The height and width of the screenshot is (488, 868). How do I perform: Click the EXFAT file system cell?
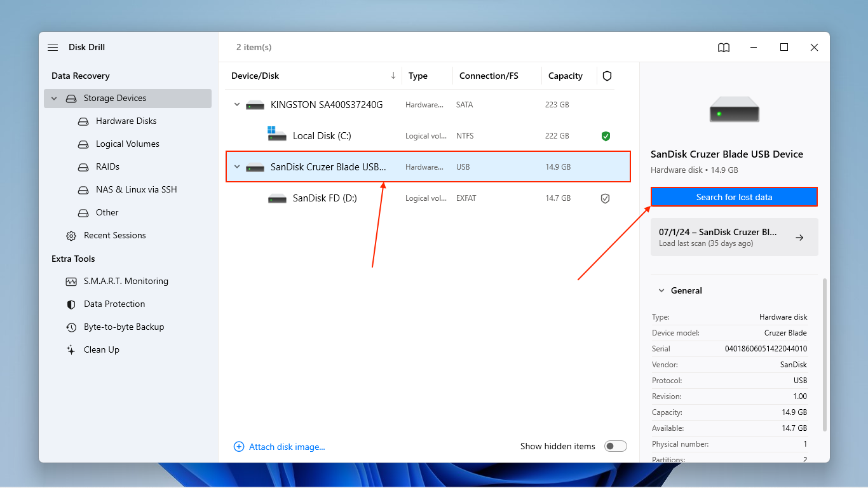coord(466,198)
